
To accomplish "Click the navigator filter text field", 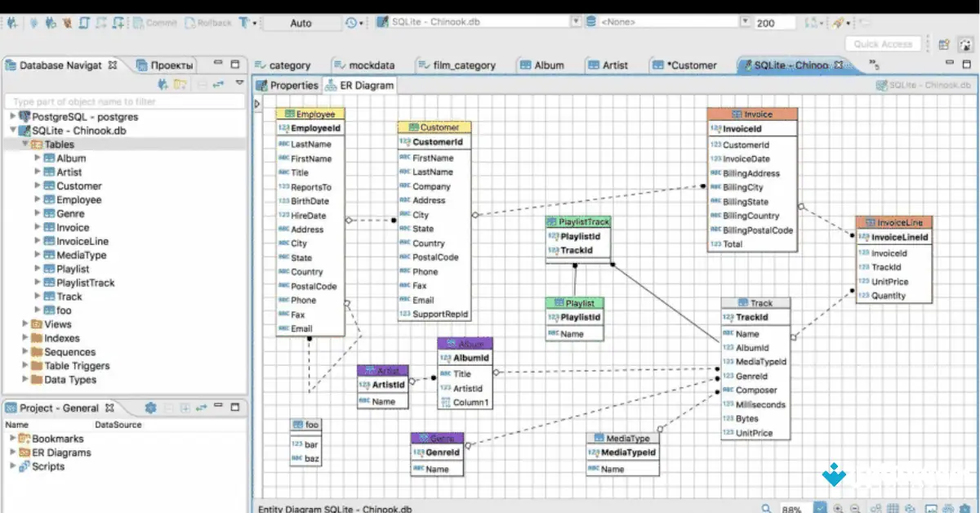I will tap(124, 102).
